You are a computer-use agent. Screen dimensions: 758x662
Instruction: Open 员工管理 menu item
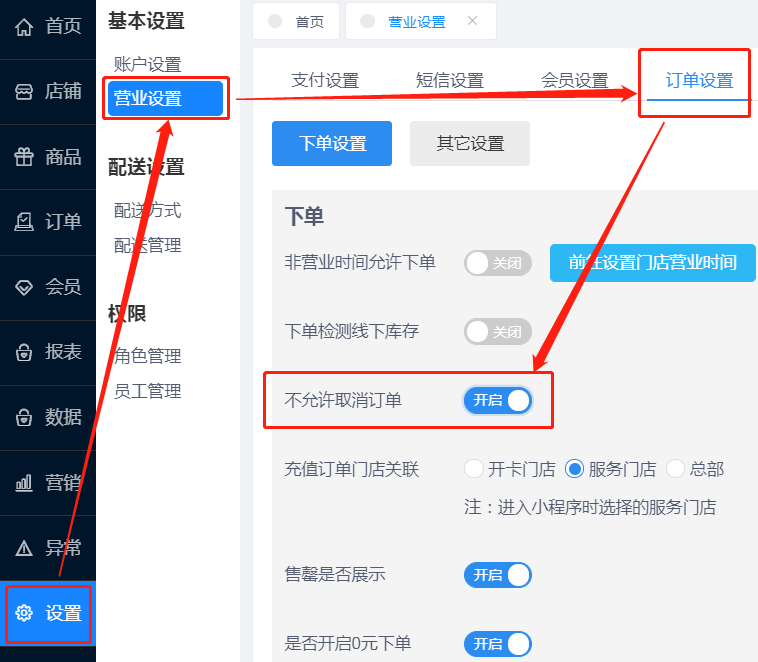147,391
